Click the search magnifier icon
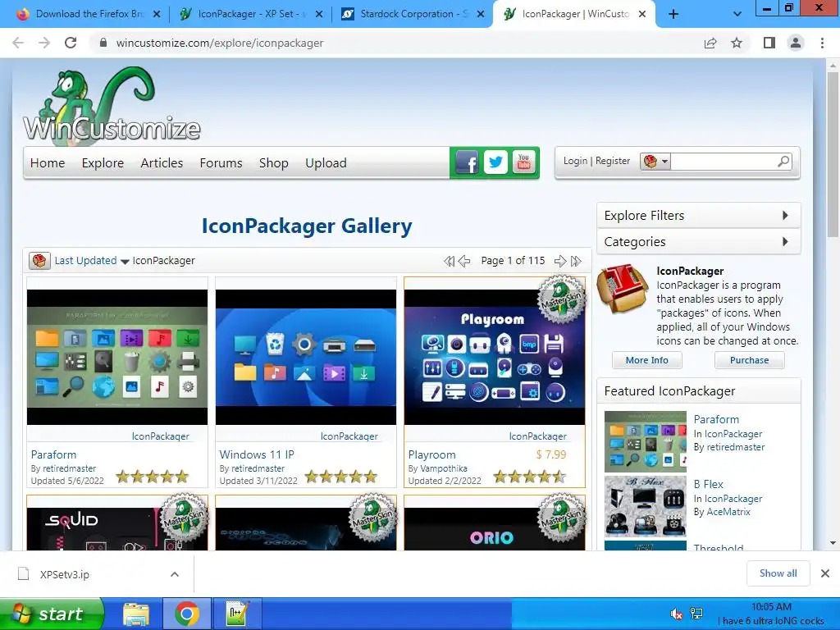The width and height of the screenshot is (840, 630). coord(783,162)
